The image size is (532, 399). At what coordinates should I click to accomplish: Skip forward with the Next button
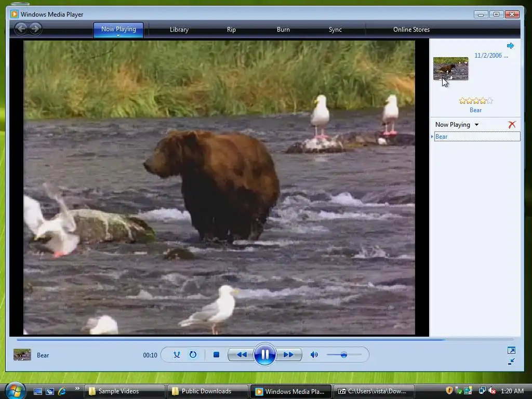coord(288,354)
